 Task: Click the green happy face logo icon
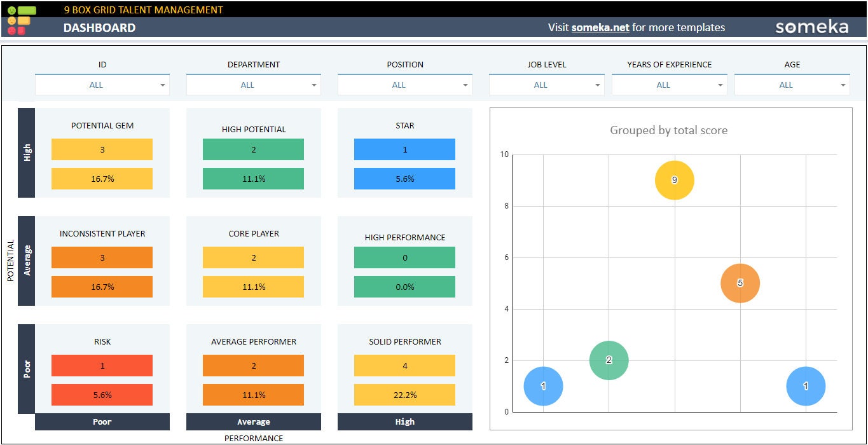[11, 10]
